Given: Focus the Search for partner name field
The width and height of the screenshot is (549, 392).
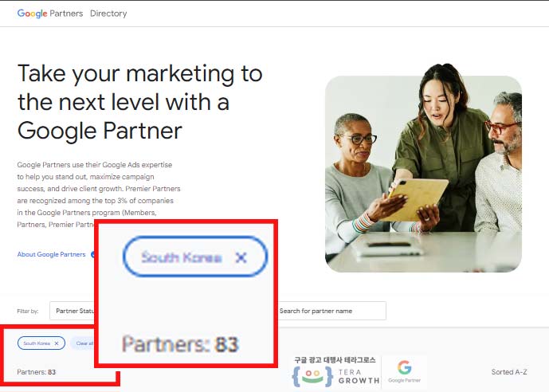Looking at the screenshot, I should pos(332,311).
